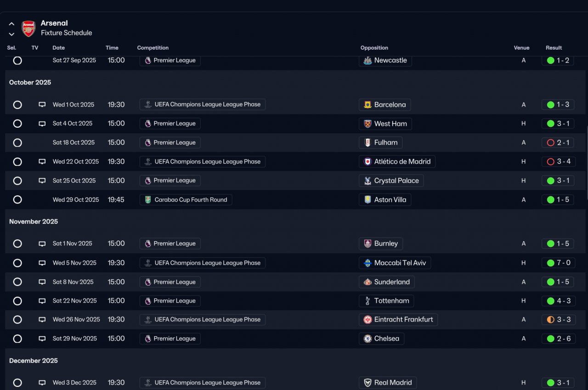The width and height of the screenshot is (588, 390).
Task: Open the Carabao Cup Fourth Round competition
Action: click(x=186, y=200)
